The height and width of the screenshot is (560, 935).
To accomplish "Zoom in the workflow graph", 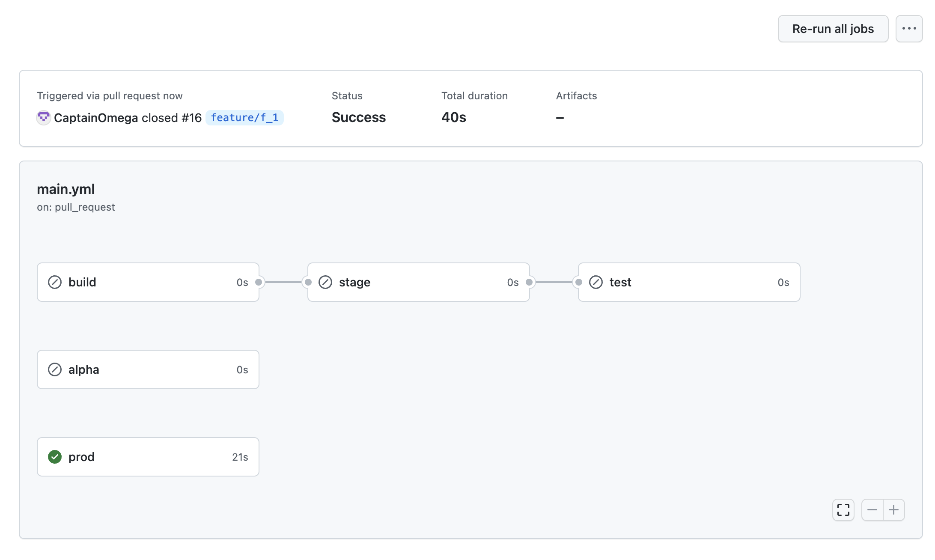I will click(x=893, y=510).
